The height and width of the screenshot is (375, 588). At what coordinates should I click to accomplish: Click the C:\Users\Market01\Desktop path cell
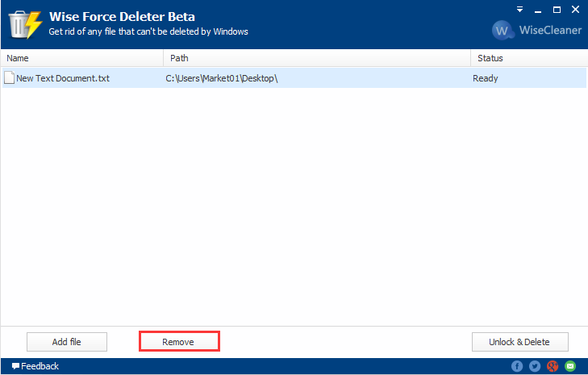[x=222, y=78]
